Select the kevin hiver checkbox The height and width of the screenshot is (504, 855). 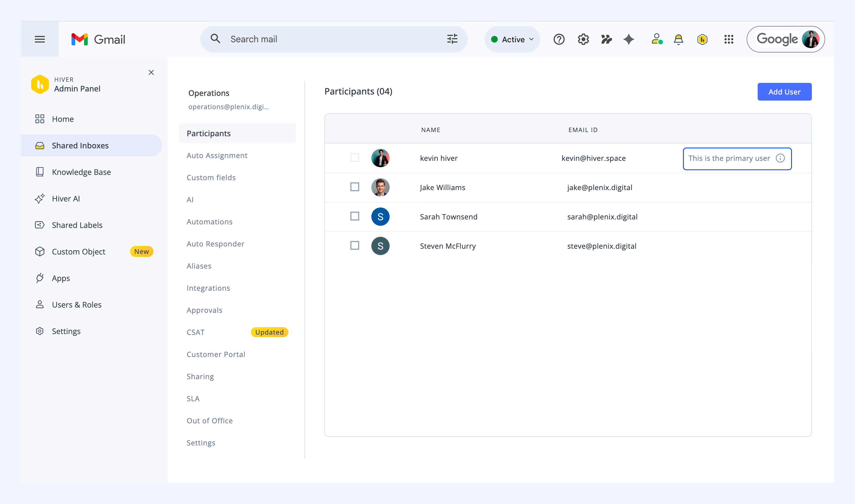pos(355,158)
